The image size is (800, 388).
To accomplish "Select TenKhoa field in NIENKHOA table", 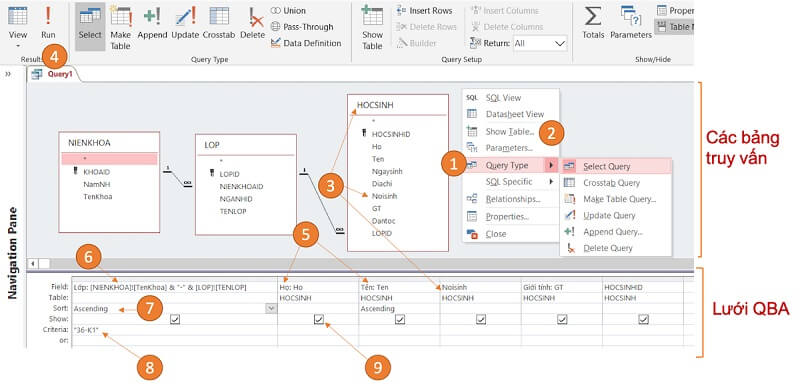I will [97, 197].
